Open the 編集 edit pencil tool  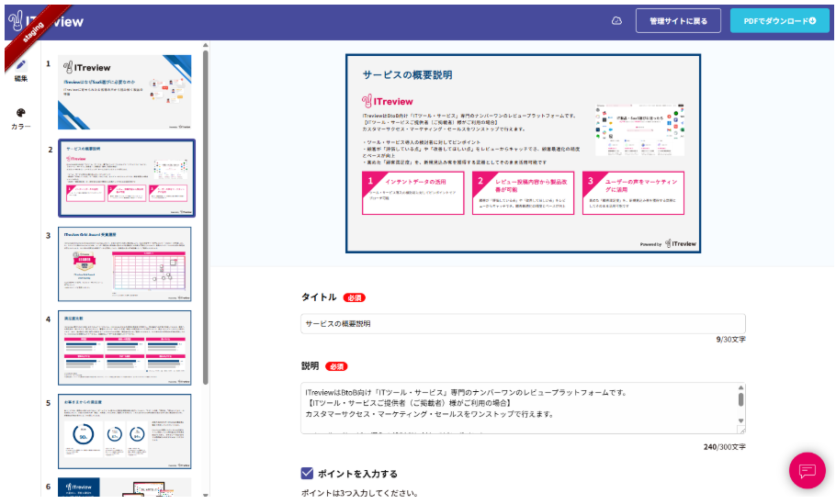pos(21,71)
